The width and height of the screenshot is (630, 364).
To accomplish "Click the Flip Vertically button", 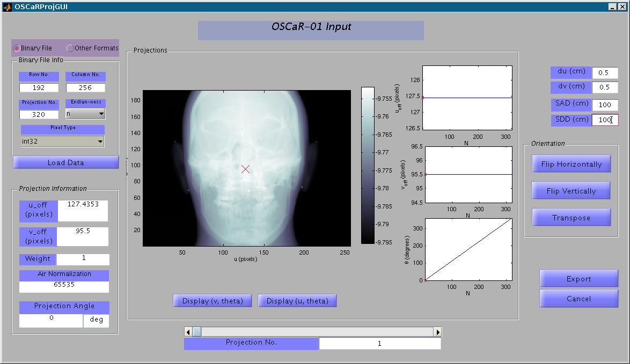I will click(571, 191).
